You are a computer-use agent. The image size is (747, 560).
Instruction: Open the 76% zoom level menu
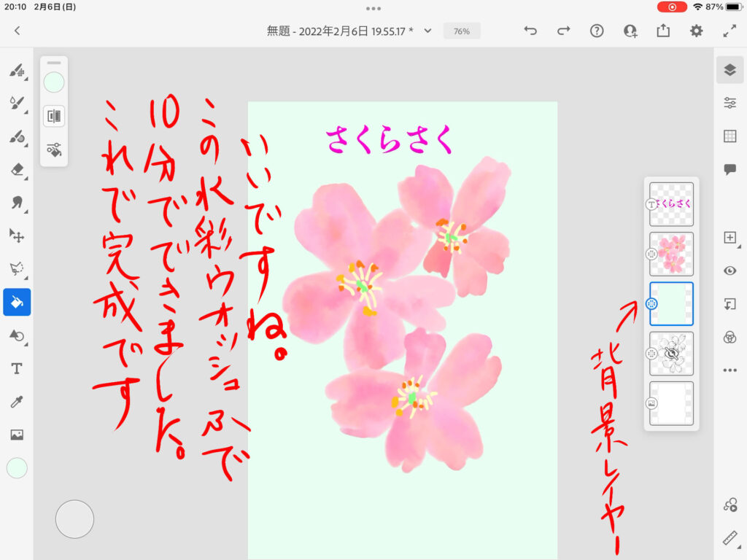click(x=461, y=31)
